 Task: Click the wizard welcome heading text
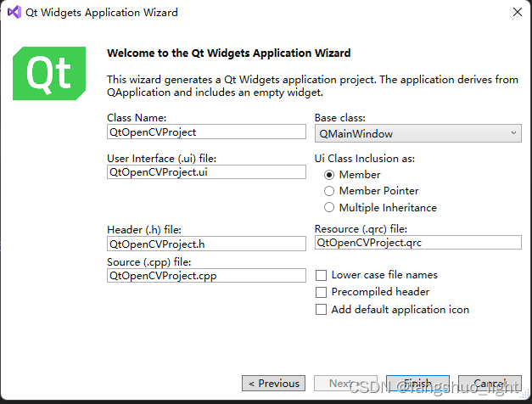point(229,53)
